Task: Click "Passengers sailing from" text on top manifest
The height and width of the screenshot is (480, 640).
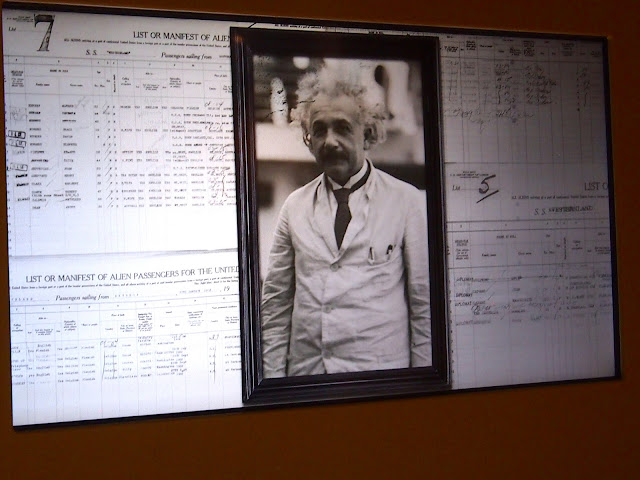Action: [186, 56]
